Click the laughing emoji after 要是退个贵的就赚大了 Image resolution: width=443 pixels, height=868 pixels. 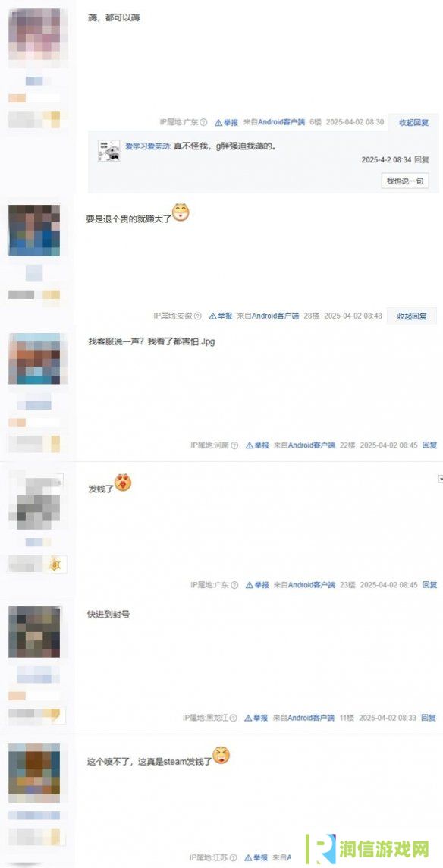pyautogui.click(x=181, y=212)
